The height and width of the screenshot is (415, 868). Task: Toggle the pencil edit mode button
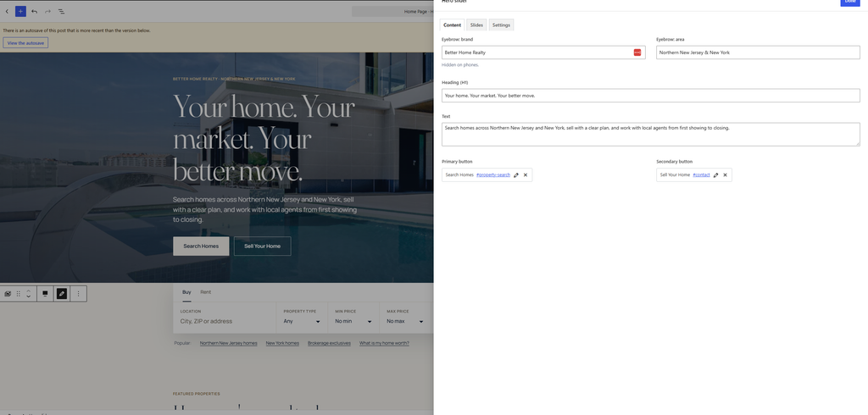point(61,294)
